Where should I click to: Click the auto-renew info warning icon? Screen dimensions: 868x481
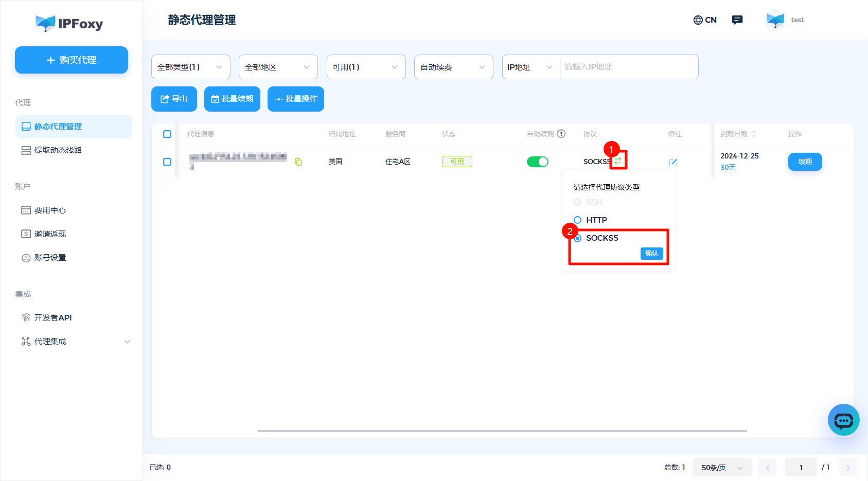pyautogui.click(x=561, y=133)
